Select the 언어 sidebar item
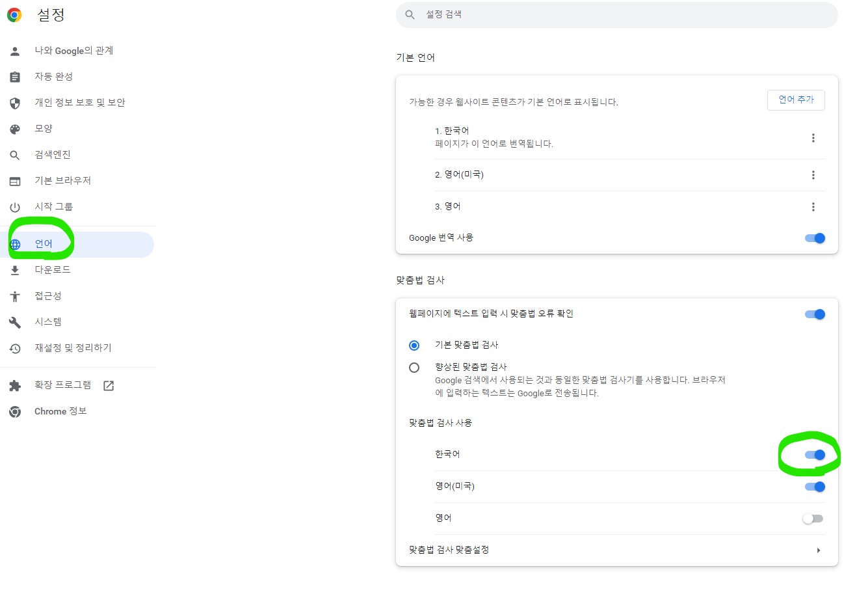Viewport: 868px width, 596px height. pyautogui.click(x=77, y=244)
